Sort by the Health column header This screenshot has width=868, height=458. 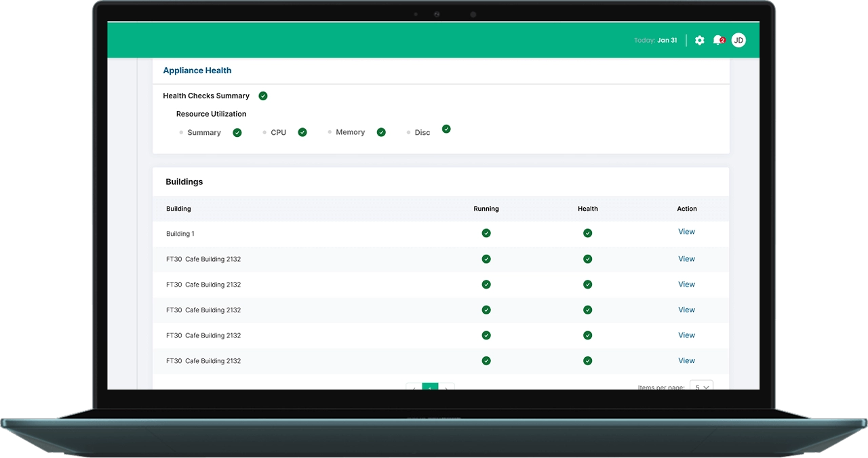pyautogui.click(x=588, y=209)
